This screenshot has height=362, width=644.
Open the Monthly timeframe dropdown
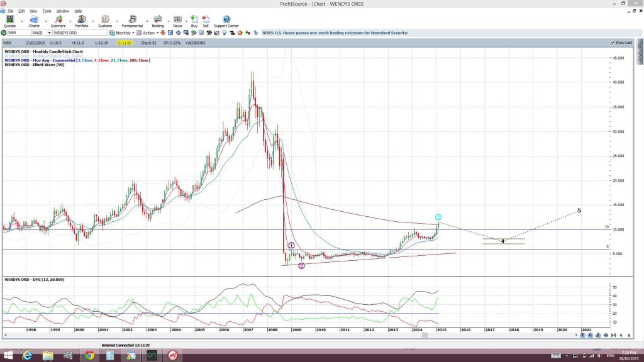133,33
